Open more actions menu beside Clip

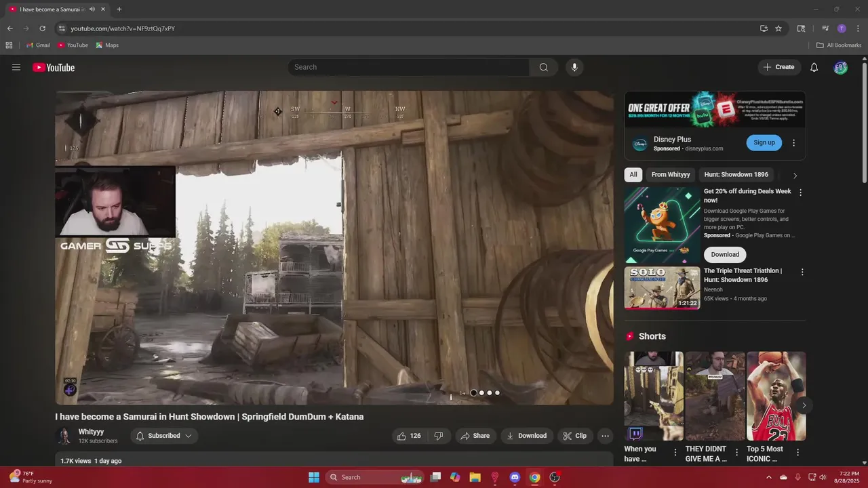606,436
